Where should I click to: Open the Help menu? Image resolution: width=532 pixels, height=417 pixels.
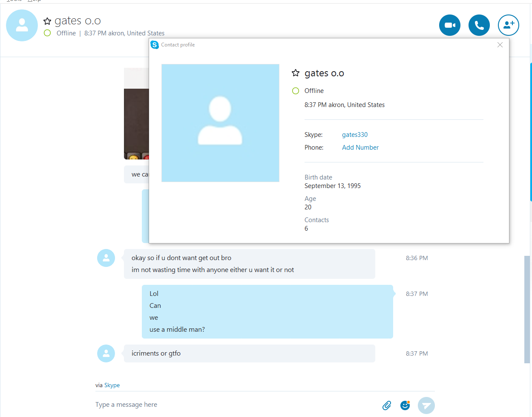click(35, 1)
